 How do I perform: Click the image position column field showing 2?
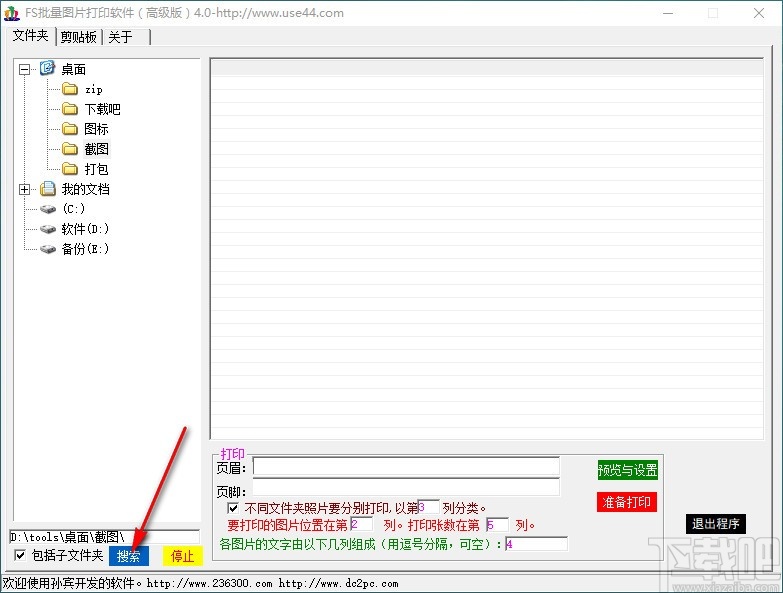(x=362, y=524)
